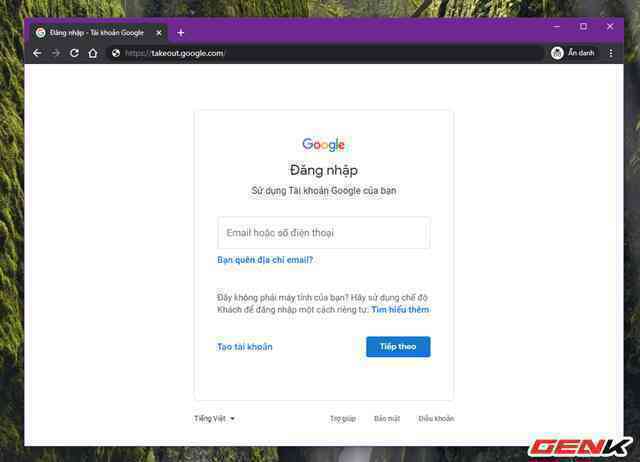640x462 pixels.
Task: Minimize the browser window
Action: (x=557, y=27)
